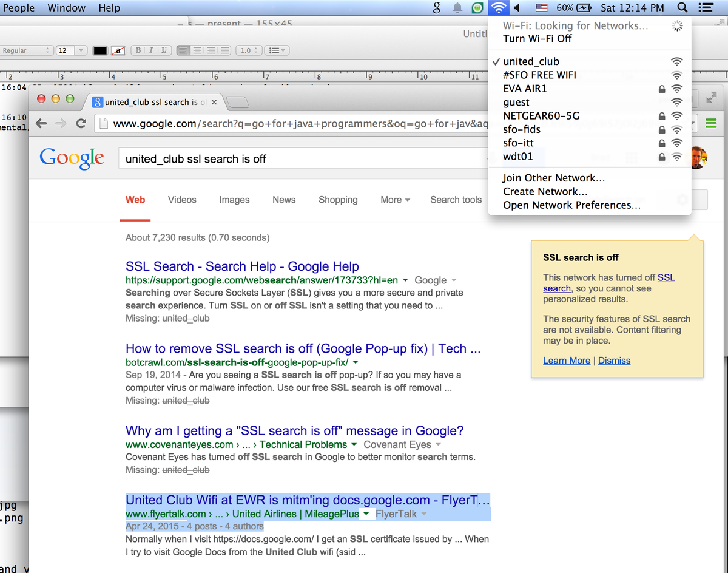Expand arrow after support.google.com result URL
This screenshot has width=728, height=573.
(x=405, y=280)
